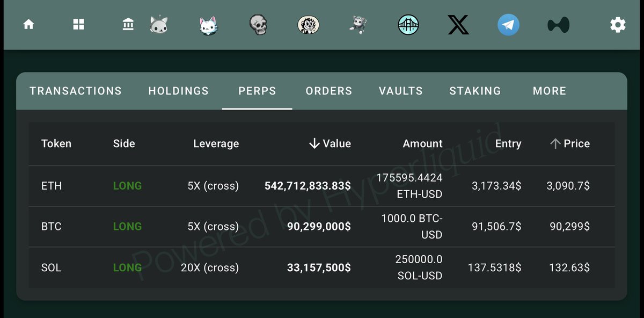Screen dimensions: 644x318
Task: Open the gray cat icon
Action: [159, 25]
